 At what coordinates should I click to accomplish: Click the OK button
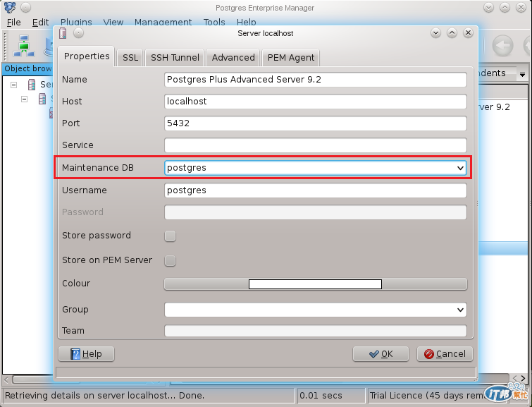click(x=381, y=354)
